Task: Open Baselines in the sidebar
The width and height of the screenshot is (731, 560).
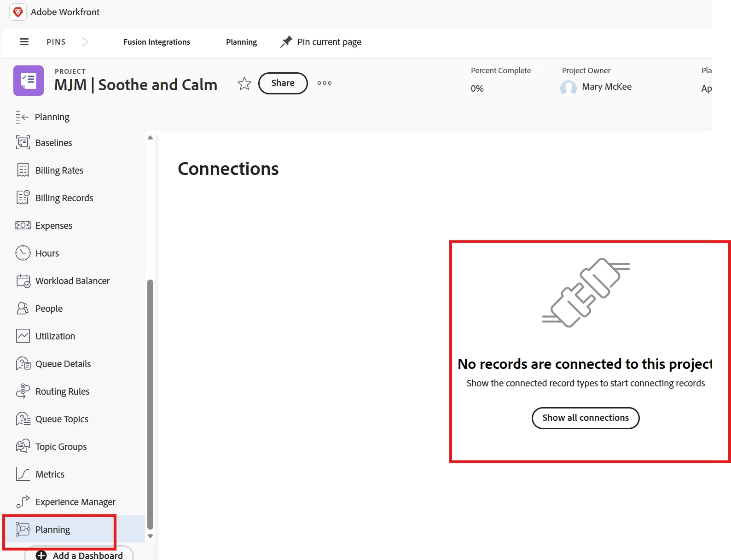Action: click(x=53, y=143)
